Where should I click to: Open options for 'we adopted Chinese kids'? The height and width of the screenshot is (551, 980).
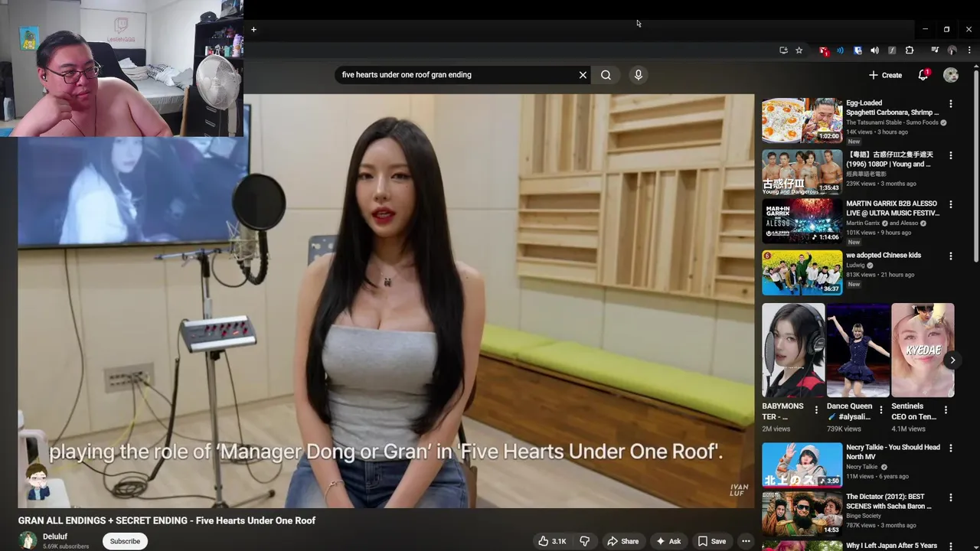click(x=951, y=256)
